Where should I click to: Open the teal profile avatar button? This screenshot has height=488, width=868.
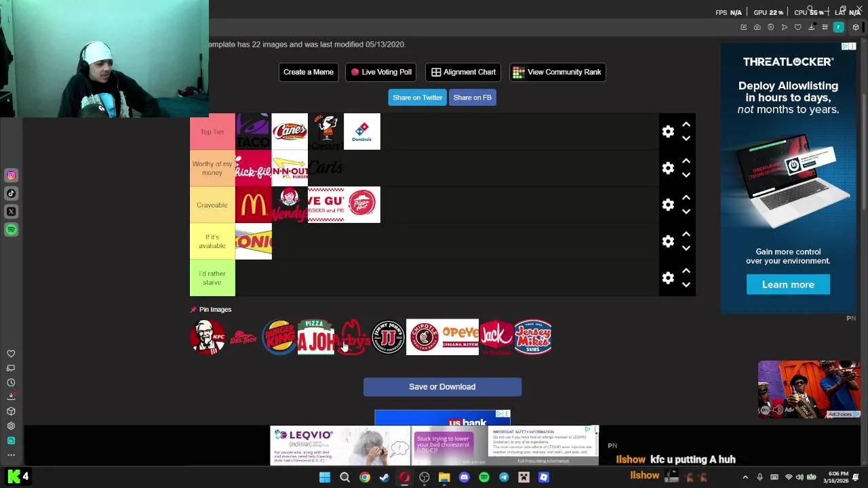coord(839,27)
